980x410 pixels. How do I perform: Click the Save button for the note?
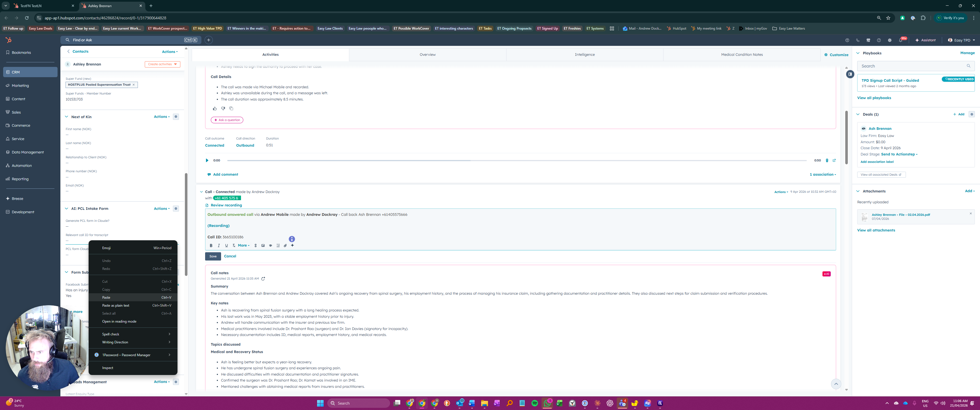click(213, 256)
